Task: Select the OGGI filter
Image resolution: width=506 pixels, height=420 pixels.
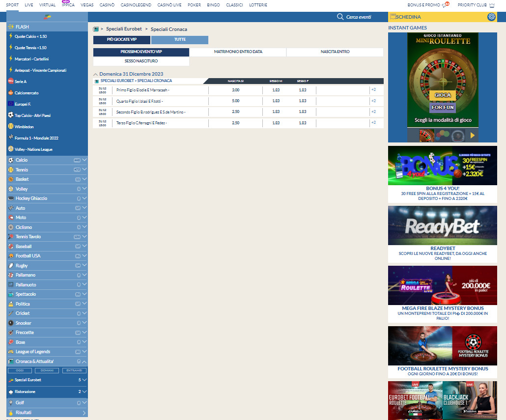Action: tap(20, 370)
